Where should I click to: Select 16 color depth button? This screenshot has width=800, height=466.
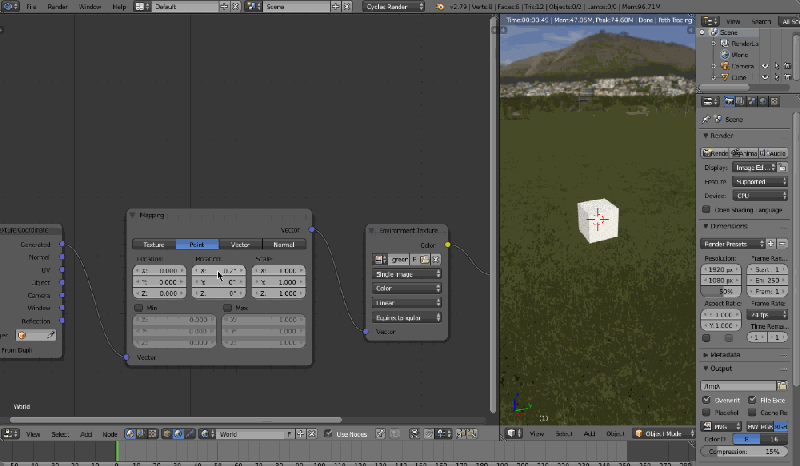click(x=774, y=438)
